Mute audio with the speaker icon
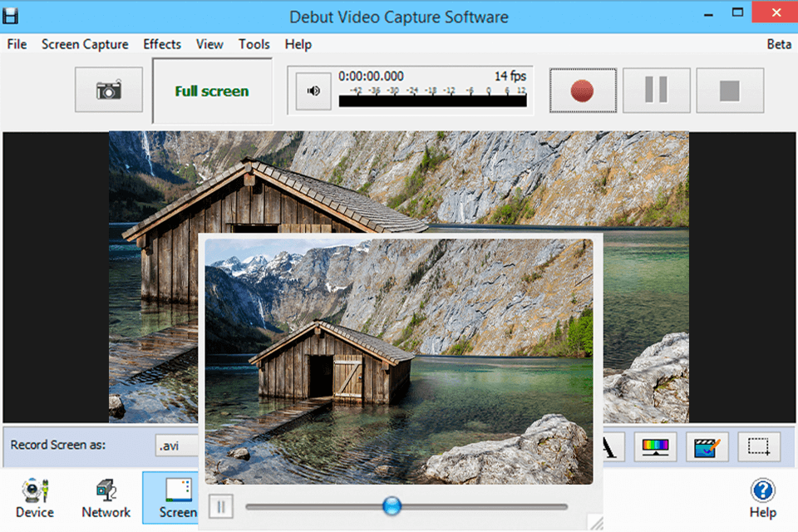 click(x=313, y=91)
